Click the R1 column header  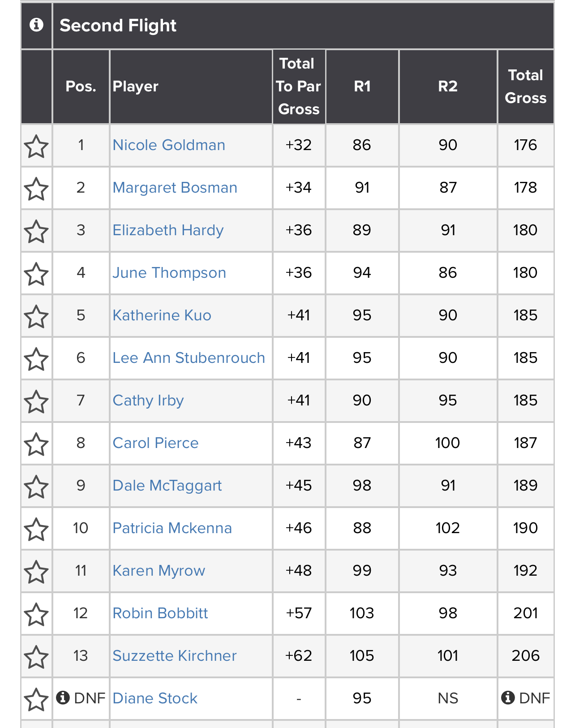click(362, 86)
